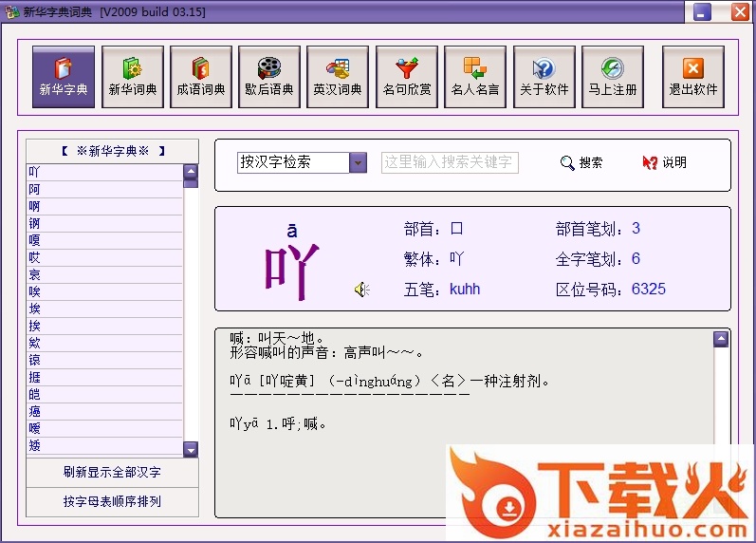Click the 退出软件 exit button

tap(693, 77)
